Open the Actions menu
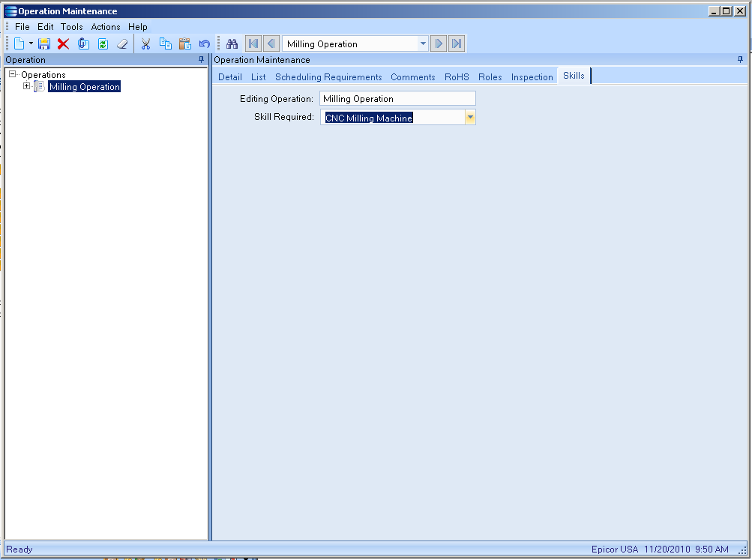Viewport: 752px width, 560px height. 106,27
